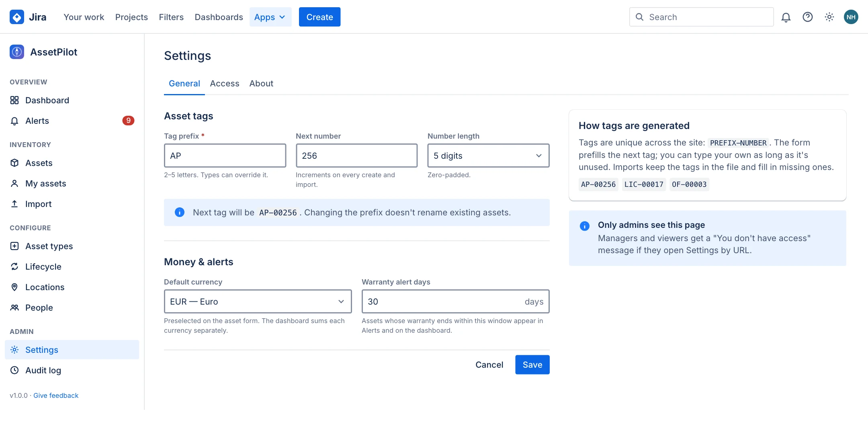Open the Projects menu
Image resolution: width=868 pixels, height=434 pixels.
(131, 17)
